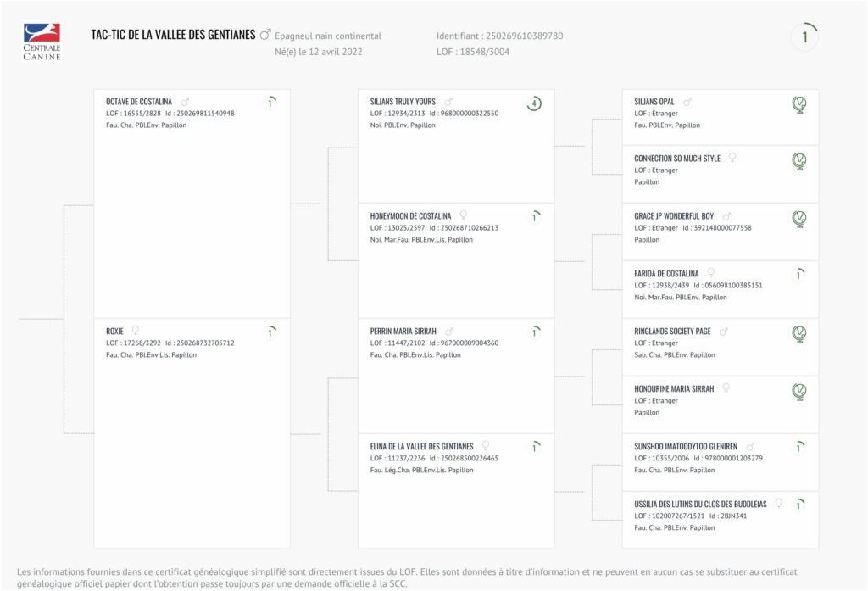This screenshot has height=591, width=868.
Task: Select Sunshoo Imatoddytoo Gleniren ancestor card
Action: 721,462
